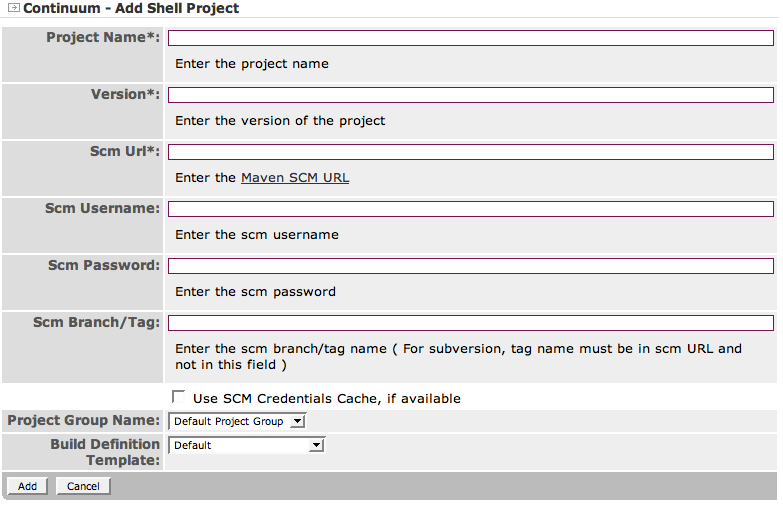783x506 pixels.
Task: Click the 'Scm Password:' field label
Action: pyautogui.click(x=103, y=265)
